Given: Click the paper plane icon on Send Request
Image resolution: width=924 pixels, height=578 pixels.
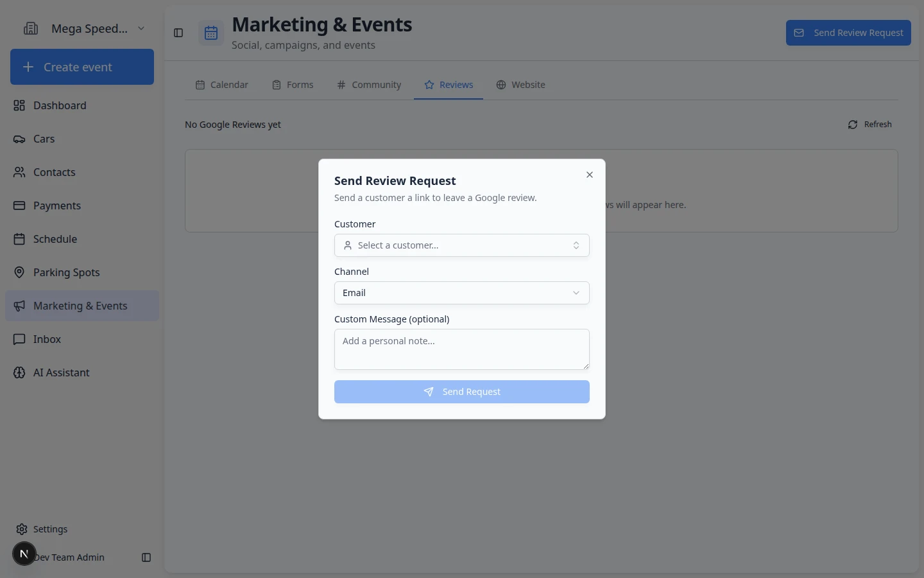Looking at the screenshot, I should 429,392.
